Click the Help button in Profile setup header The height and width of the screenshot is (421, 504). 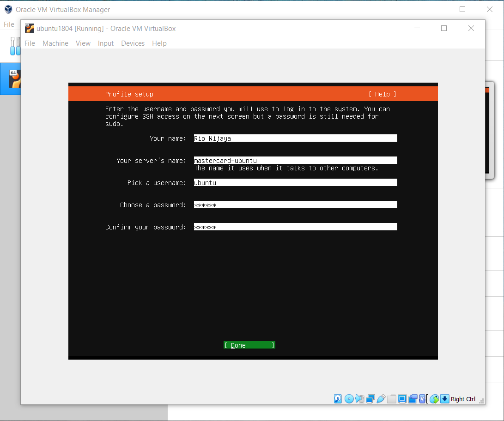[382, 94]
